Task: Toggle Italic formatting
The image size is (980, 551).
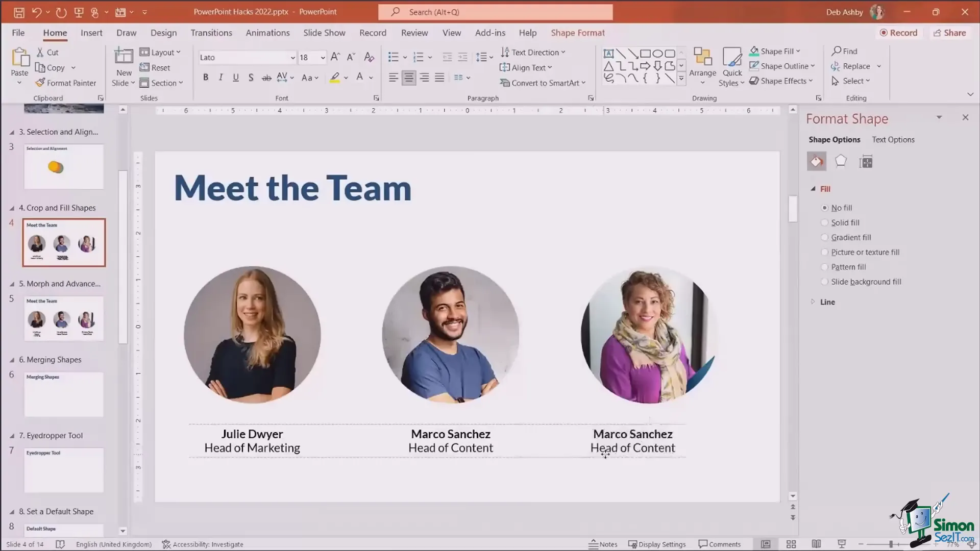Action: (x=220, y=78)
